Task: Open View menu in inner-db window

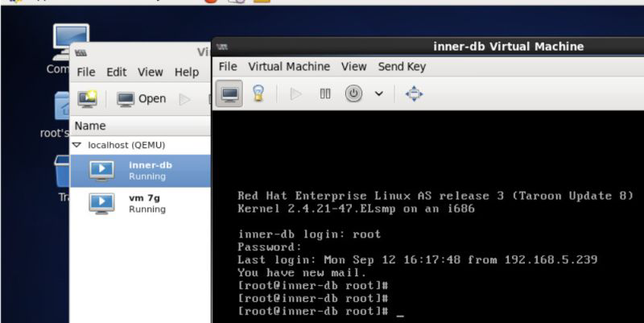Action: [x=353, y=67]
